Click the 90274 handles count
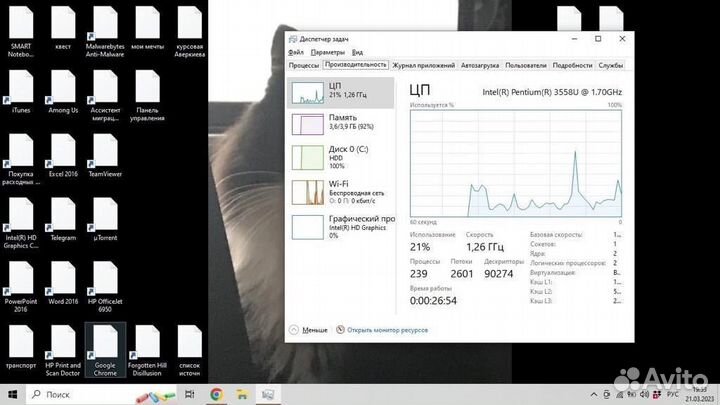 point(499,274)
